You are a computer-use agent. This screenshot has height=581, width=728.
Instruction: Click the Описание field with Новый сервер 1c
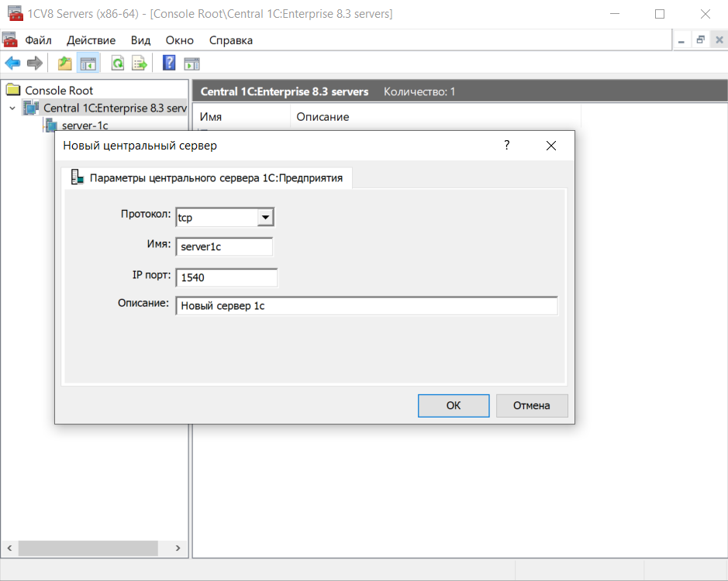coord(366,306)
